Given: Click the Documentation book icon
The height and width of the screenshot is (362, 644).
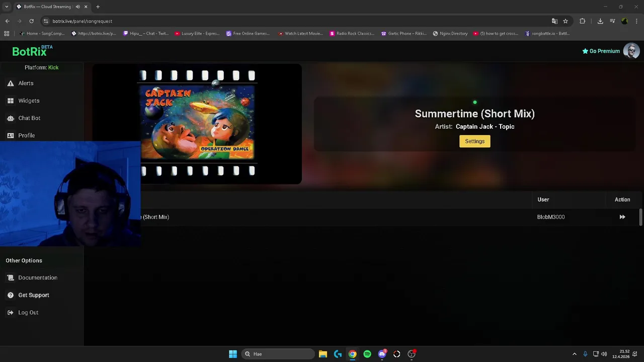Looking at the screenshot, I should pyautogui.click(x=11, y=278).
